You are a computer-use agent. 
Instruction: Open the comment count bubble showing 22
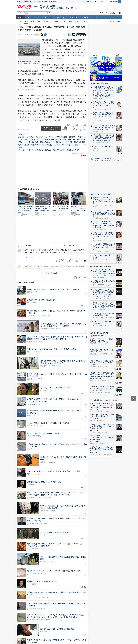click(32, 35)
